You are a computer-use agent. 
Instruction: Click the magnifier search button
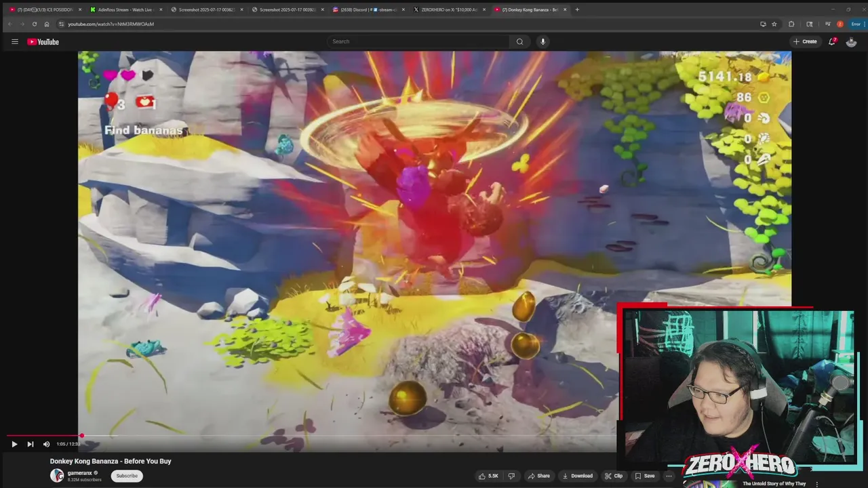(519, 41)
